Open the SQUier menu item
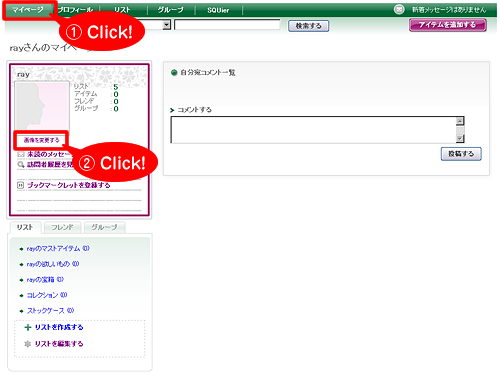 [x=218, y=10]
